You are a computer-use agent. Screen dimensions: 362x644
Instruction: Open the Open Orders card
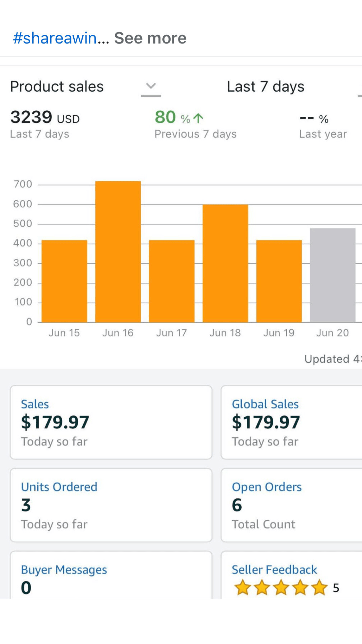click(291, 505)
